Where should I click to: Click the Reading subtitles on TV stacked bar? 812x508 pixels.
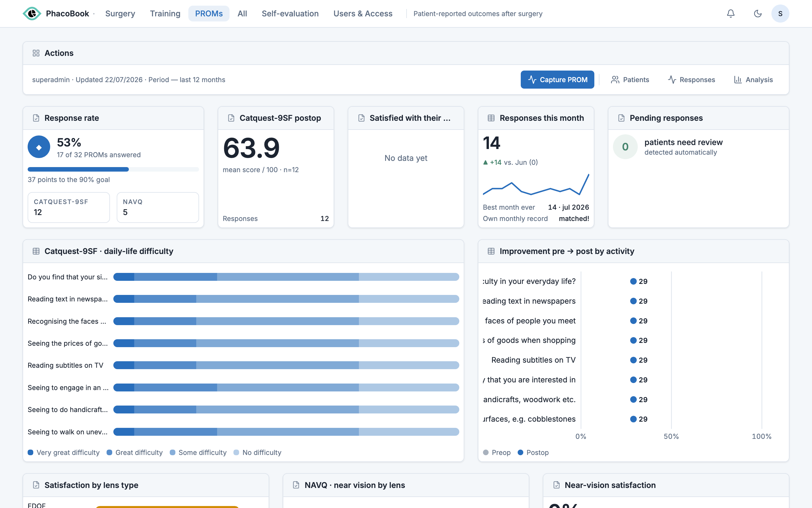286,365
